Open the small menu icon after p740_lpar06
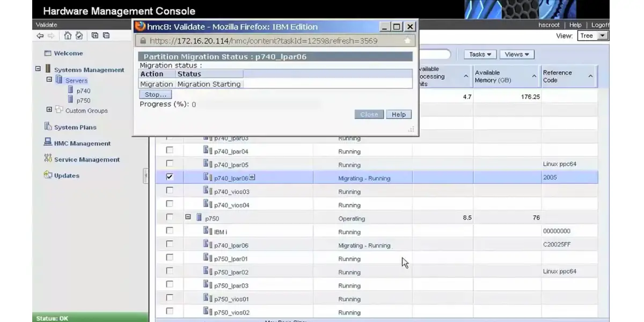The width and height of the screenshot is (644, 322). (x=252, y=178)
